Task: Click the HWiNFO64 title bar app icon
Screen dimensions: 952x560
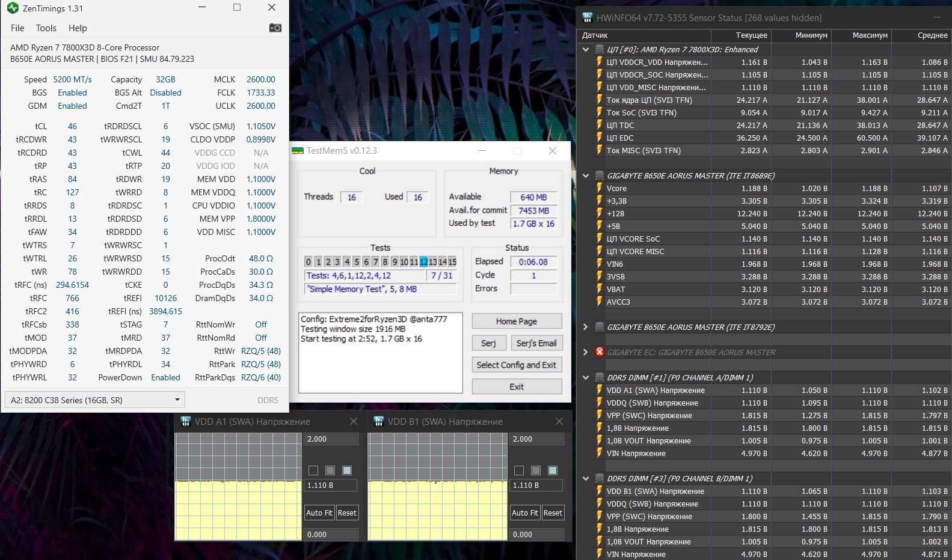Action: click(587, 17)
